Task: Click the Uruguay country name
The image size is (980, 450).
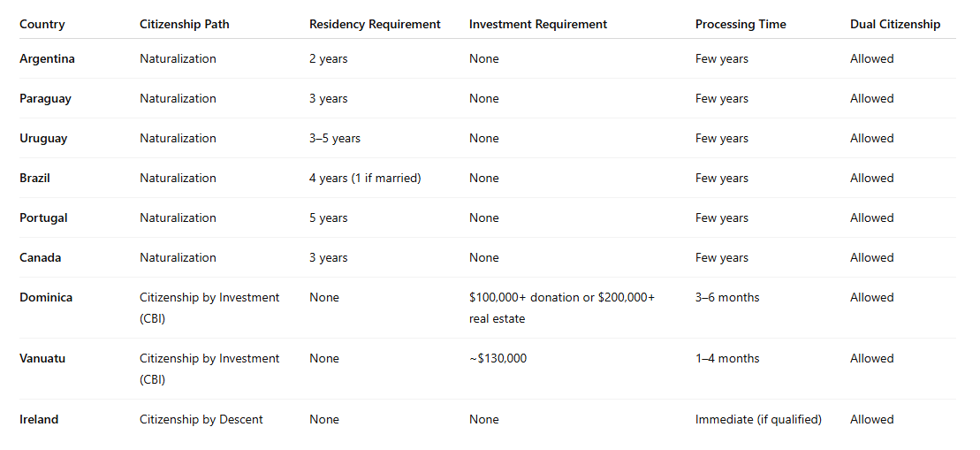Action: [x=43, y=139]
